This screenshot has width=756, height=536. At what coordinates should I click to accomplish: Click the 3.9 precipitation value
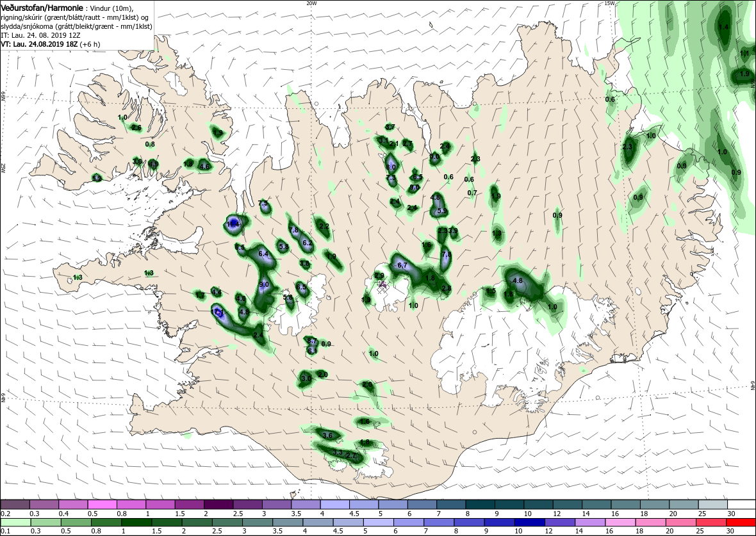pos(453,231)
